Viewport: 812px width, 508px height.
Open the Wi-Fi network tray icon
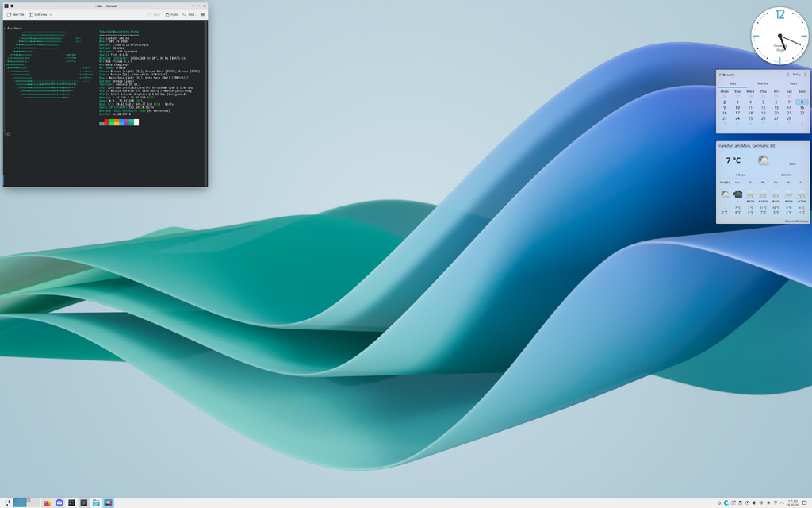[776, 502]
